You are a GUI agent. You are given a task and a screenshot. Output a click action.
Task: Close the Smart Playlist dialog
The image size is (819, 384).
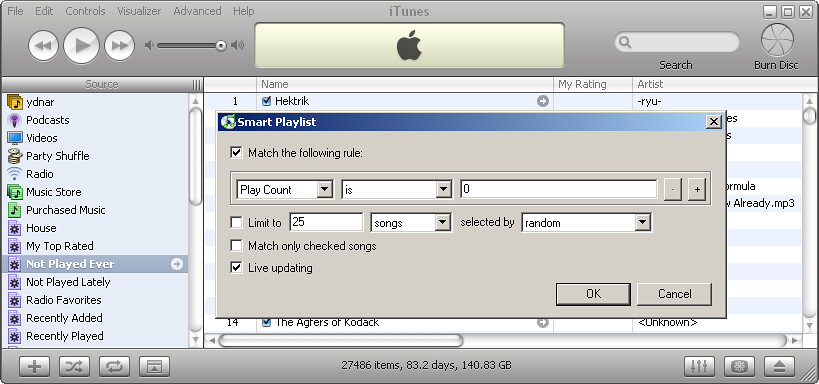pos(713,122)
